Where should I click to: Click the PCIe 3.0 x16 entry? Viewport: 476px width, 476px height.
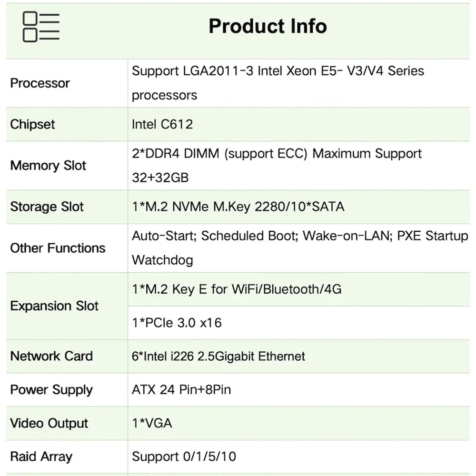point(177,323)
